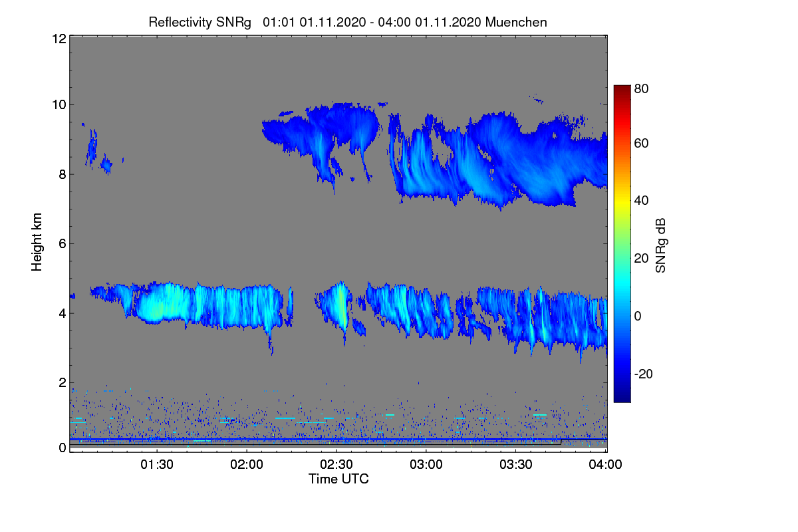
Task: Click the 02:30 time tick label
Action: (x=336, y=465)
